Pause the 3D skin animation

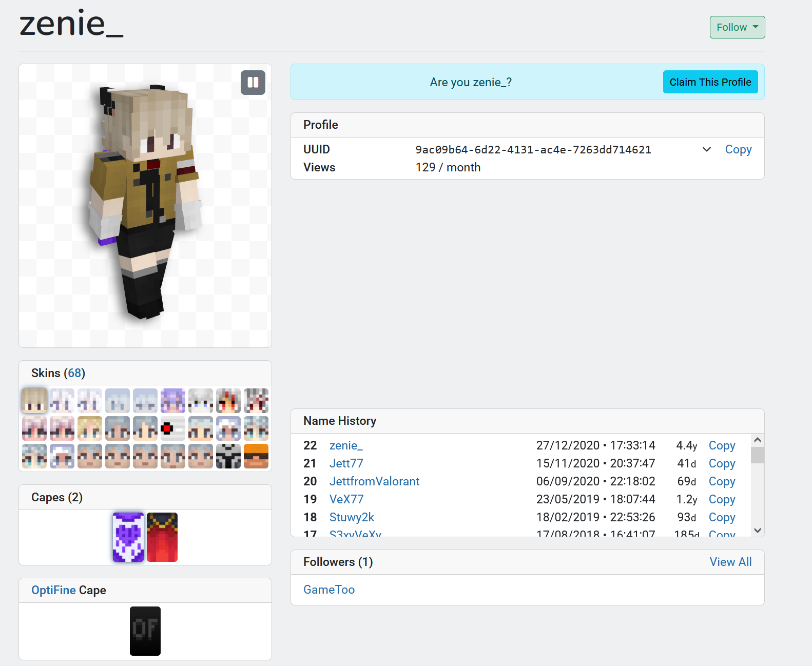253,83
